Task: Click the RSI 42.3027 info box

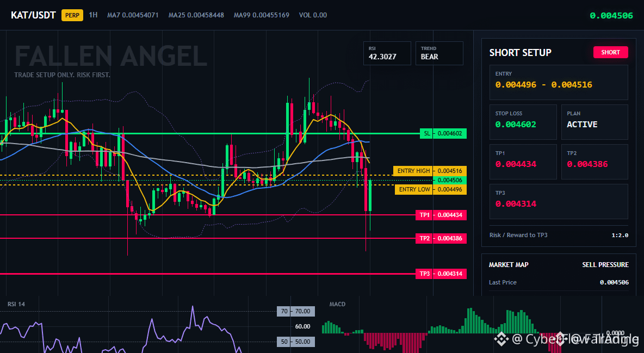Action: coord(387,53)
